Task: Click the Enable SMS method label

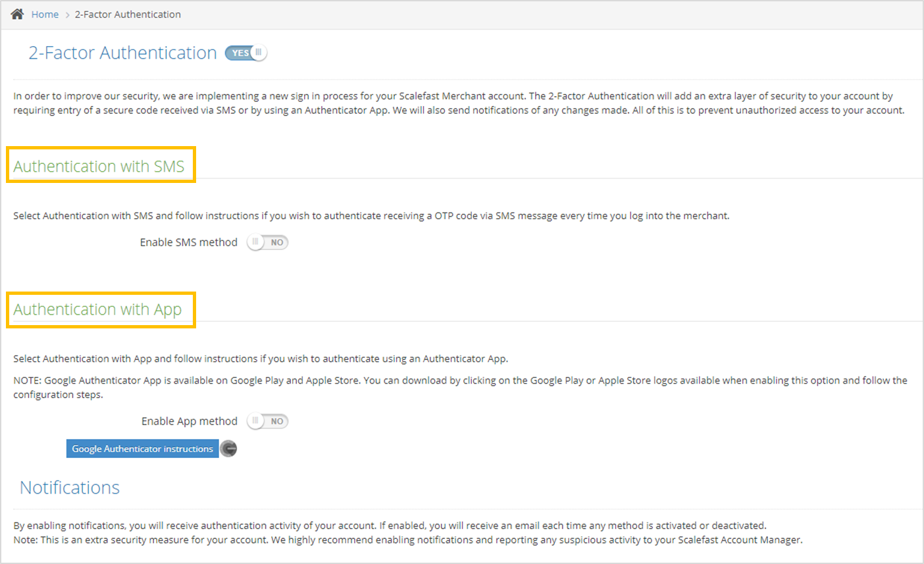Action: [188, 242]
